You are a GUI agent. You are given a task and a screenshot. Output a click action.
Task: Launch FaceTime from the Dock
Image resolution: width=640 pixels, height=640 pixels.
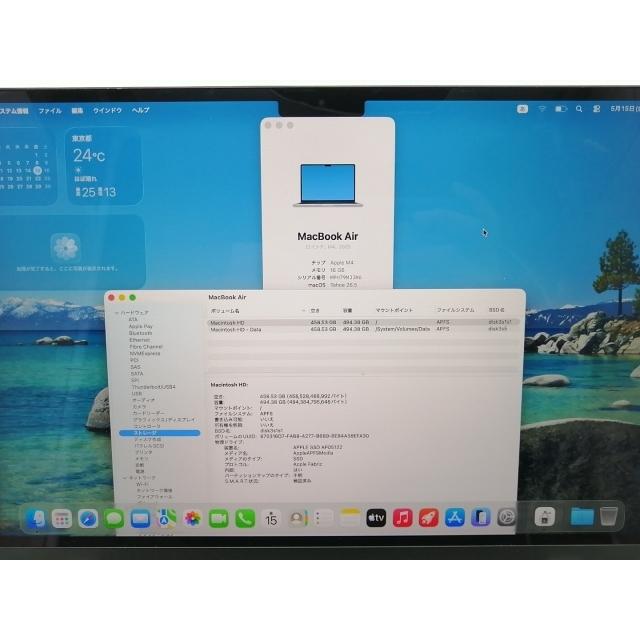pos(219,519)
